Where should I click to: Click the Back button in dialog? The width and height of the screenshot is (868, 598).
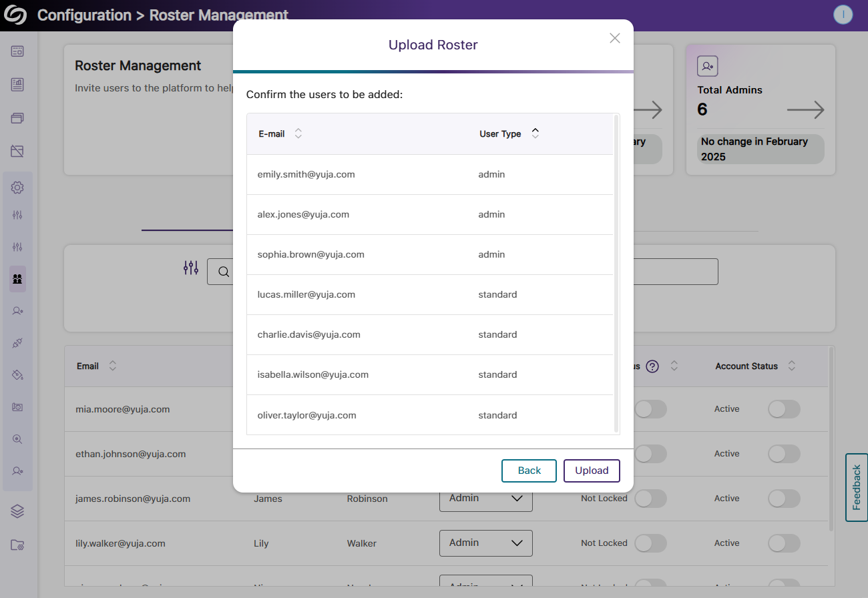[529, 471]
